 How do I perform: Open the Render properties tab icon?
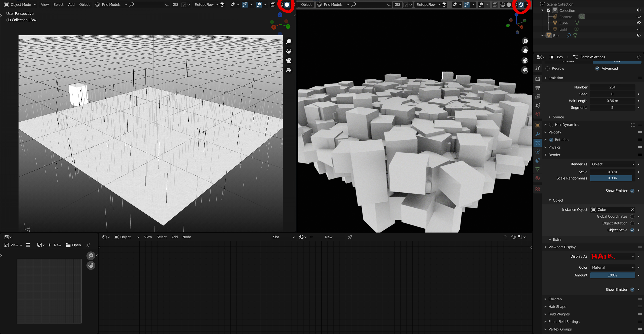pyautogui.click(x=538, y=79)
